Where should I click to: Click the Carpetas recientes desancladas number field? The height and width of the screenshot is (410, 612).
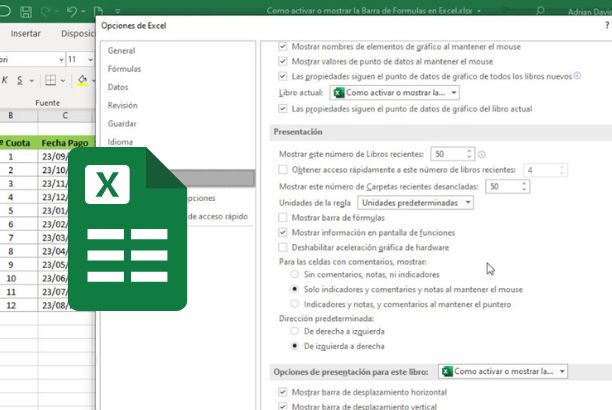click(x=503, y=187)
